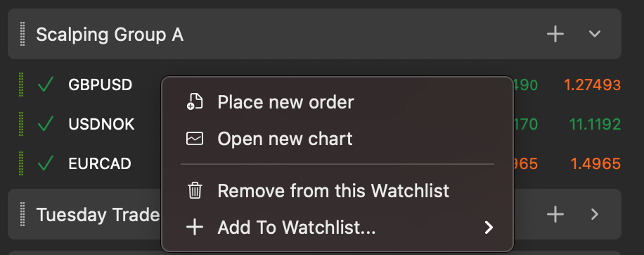
Task: Click the plus icon beside Add To Watchlist
Action: click(195, 227)
